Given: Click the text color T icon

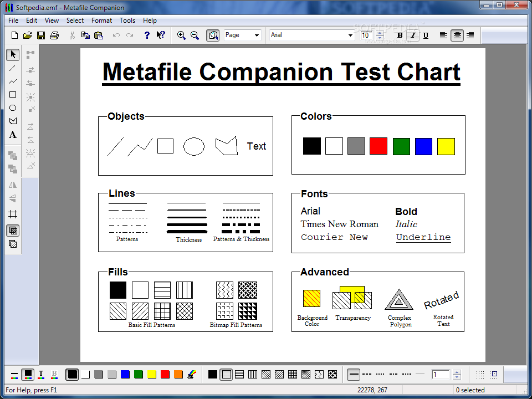Looking at the screenshot, I should pyautogui.click(x=41, y=375).
